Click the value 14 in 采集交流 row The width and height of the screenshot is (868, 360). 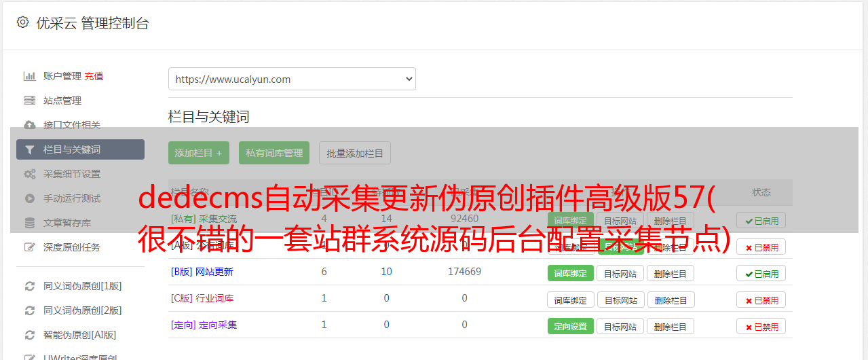pyautogui.click(x=386, y=219)
